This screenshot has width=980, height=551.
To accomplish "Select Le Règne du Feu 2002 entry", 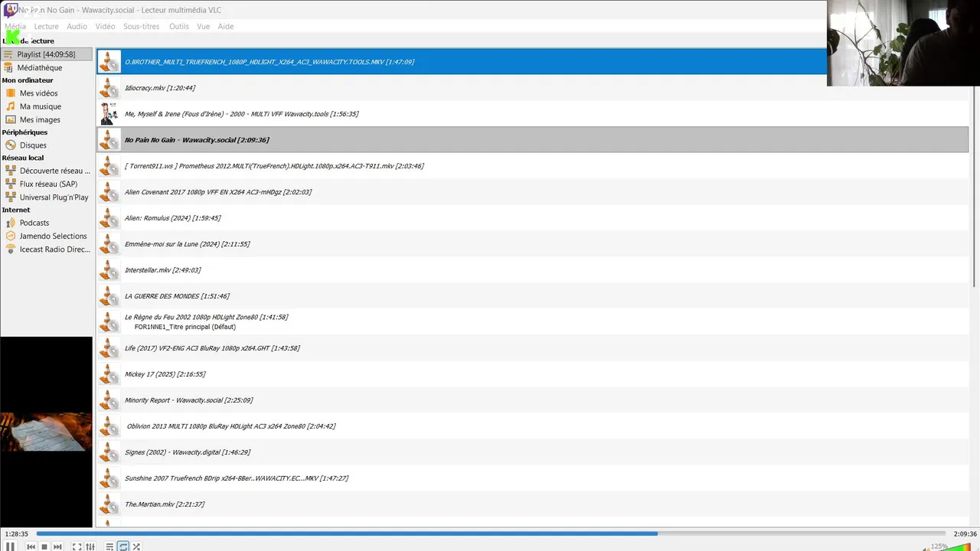I will tap(532, 322).
